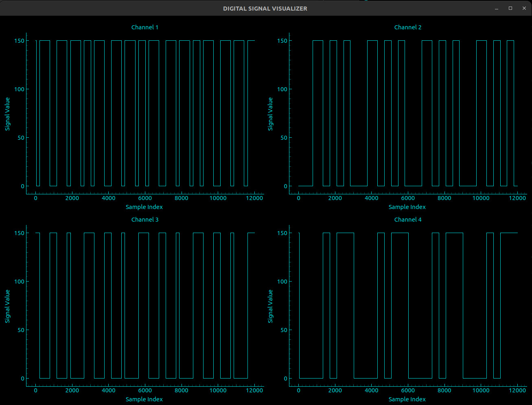Minimize the Digital Signal Visualizer window

click(x=497, y=8)
